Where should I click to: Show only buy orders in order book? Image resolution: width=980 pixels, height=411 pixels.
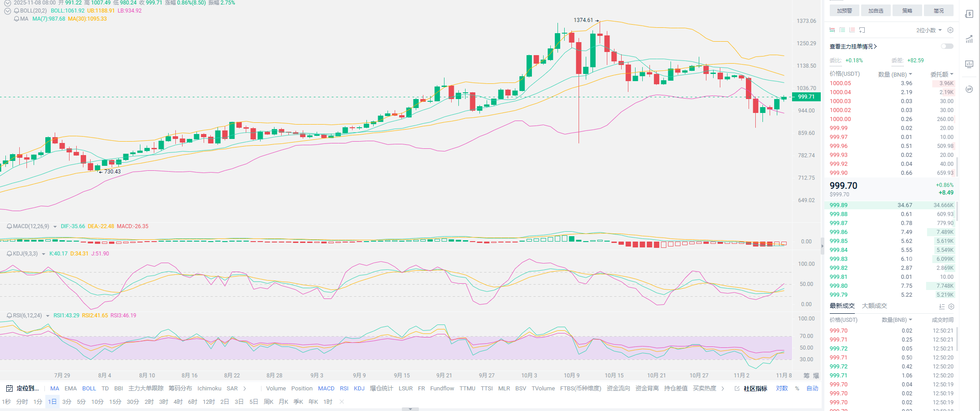pyautogui.click(x=842, y=30)
